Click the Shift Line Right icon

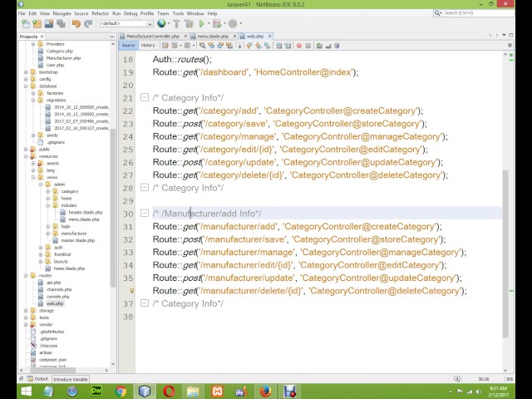pyautogui.click(x=288, y=46)
